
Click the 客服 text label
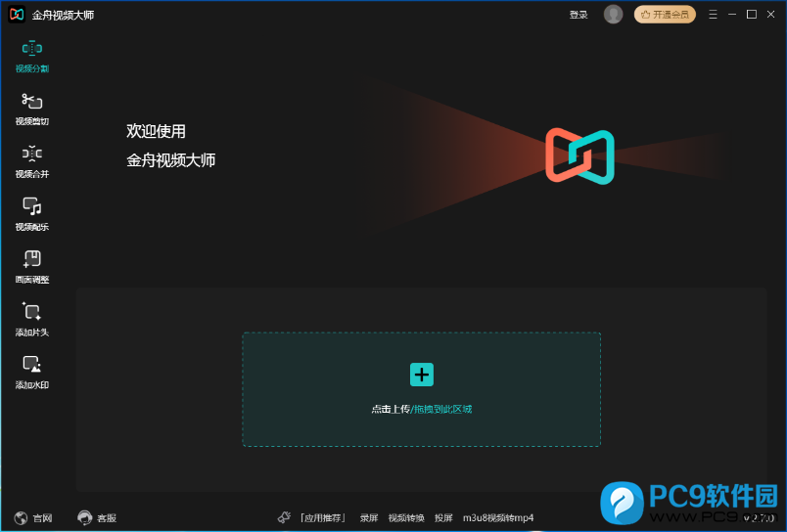pos(107,518)
